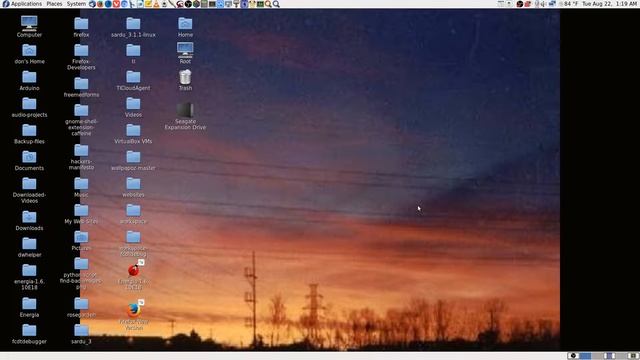Viewport: 640px width, 360px height.
Task: Click the date and time clock
Action: coord(609,4)
